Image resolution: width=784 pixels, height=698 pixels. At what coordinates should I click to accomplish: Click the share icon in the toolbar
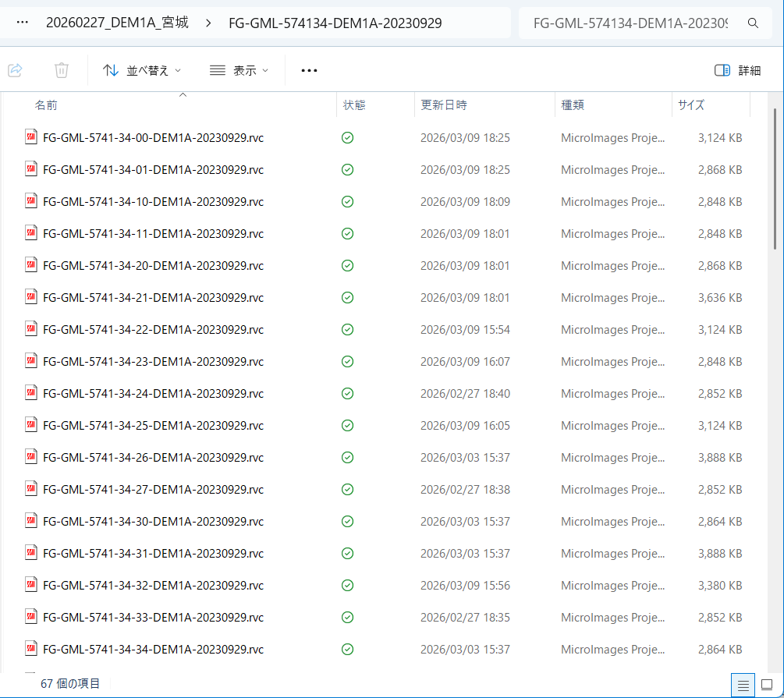tap(15, 70)
